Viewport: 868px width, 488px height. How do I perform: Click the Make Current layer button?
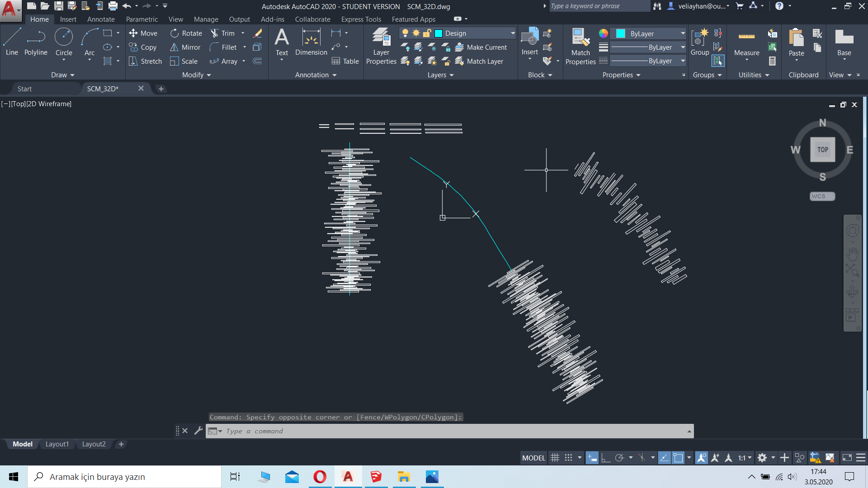pyautogui.click(x=481, y=47)
